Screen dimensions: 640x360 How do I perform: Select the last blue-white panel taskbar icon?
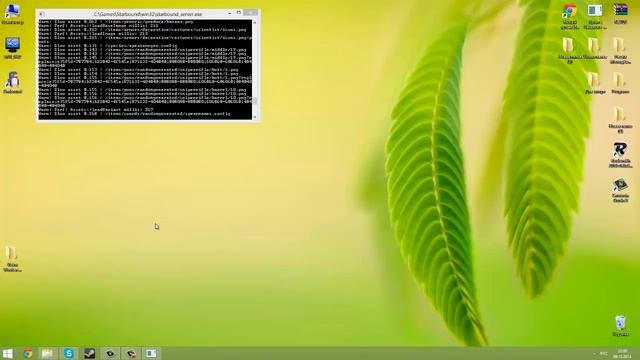[x=151, y=353]
